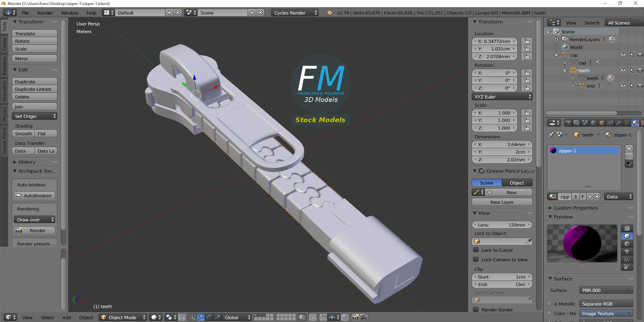This screenshot has height=322, width=644.
Task: Lock the X location value
Action: (527, 41)
